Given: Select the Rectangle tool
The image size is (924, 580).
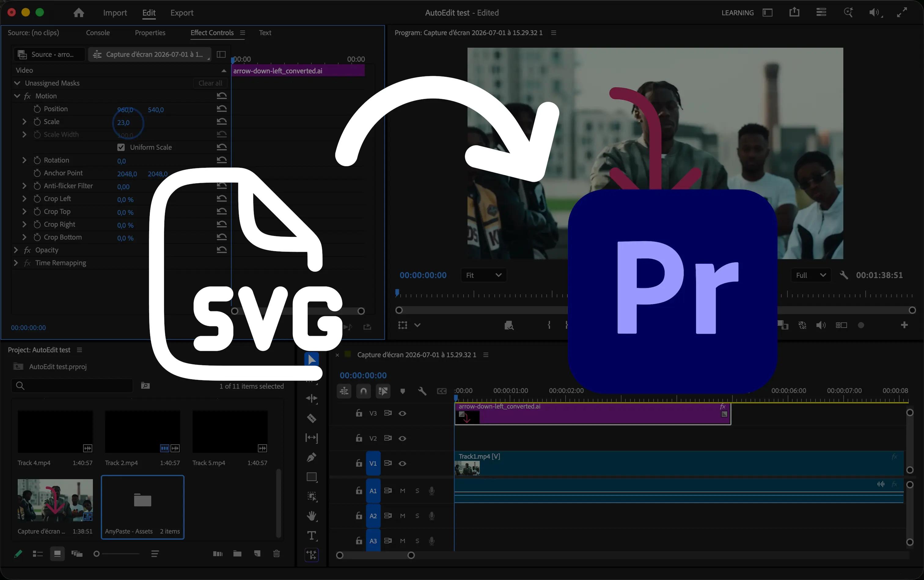Looking at the screenshot, I should [x=311, y=477].
